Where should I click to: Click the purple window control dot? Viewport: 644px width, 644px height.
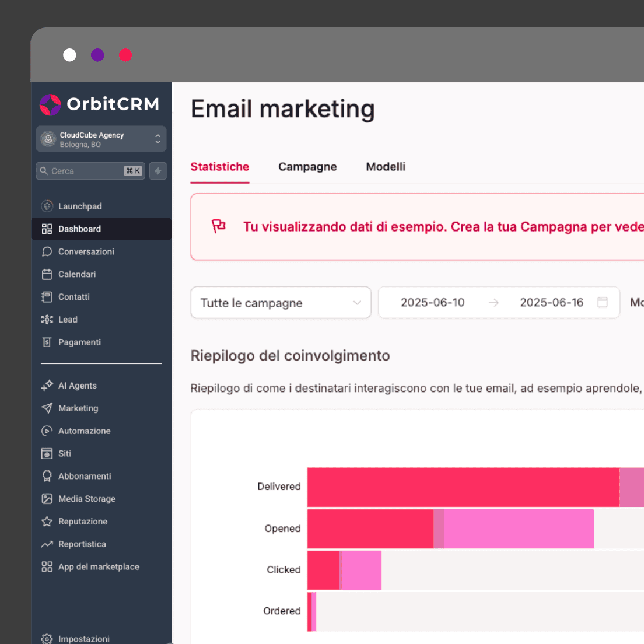pos(97,55)
